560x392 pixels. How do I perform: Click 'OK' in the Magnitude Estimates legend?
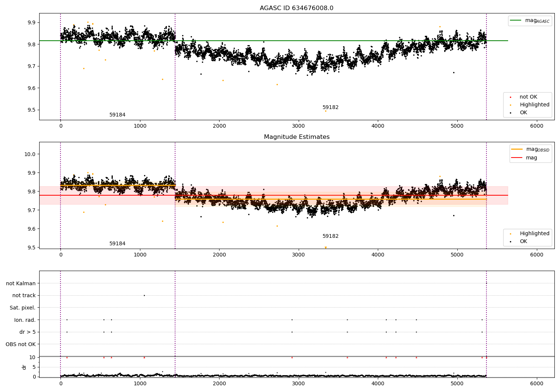[523, 242]
